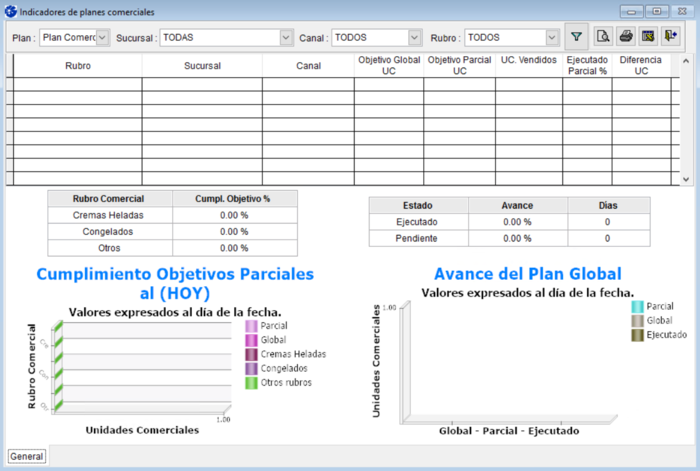
Task: Select the General tab
Action: coord(27,456)
